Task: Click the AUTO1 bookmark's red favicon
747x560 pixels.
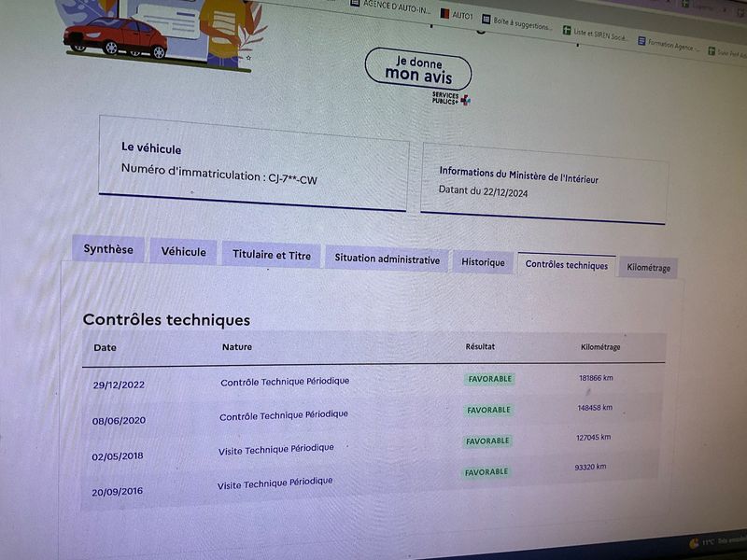Action: coord(444,13)
